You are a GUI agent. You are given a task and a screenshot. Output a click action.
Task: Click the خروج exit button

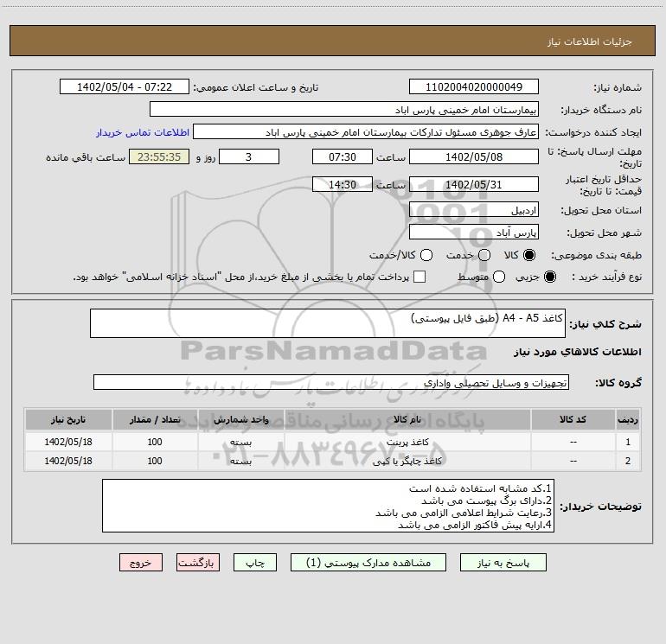(141, 563)
